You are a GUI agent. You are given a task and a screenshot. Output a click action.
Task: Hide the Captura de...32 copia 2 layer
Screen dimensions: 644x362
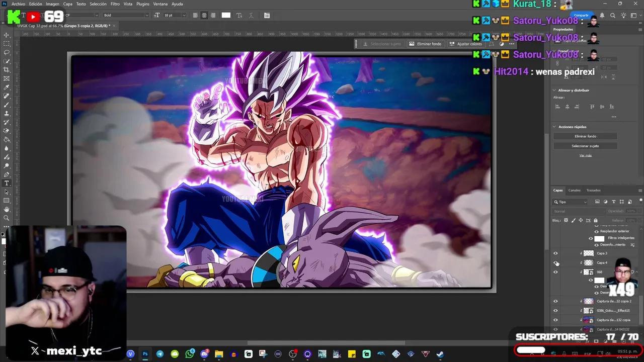555,301
